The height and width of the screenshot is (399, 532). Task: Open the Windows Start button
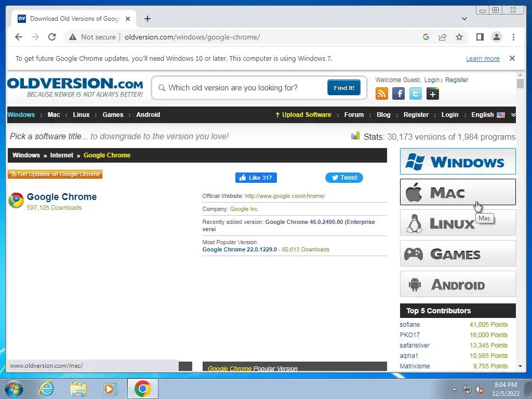(x=14, y=389)
